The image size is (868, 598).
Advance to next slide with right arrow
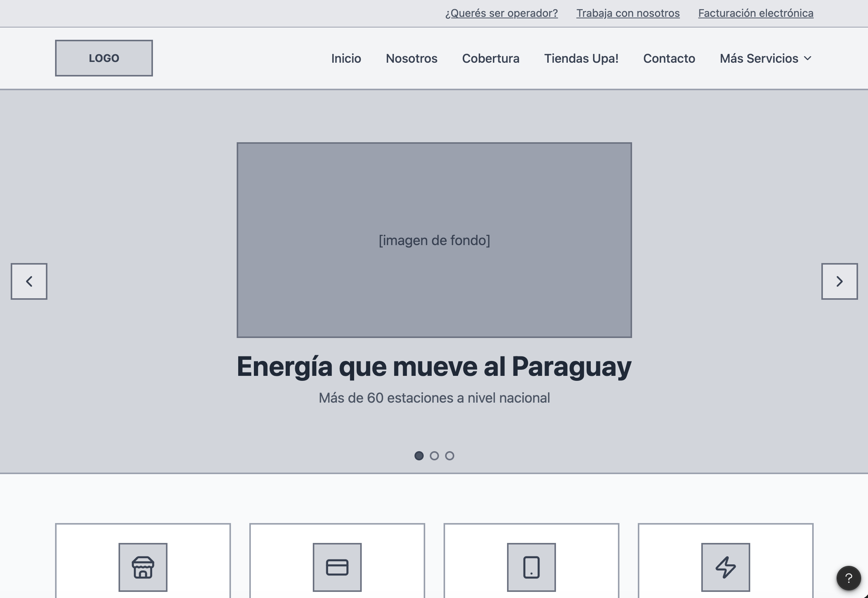click(x=839, y=281)
